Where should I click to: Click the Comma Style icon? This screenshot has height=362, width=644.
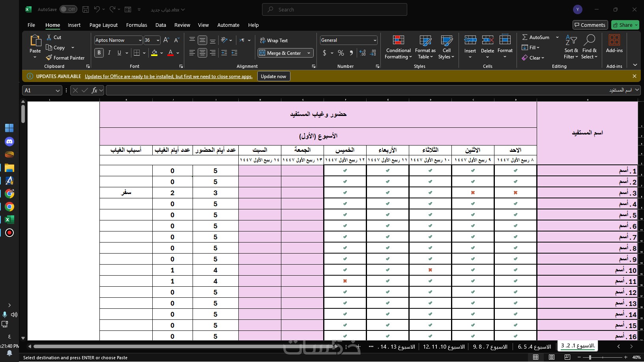(351, 53)
